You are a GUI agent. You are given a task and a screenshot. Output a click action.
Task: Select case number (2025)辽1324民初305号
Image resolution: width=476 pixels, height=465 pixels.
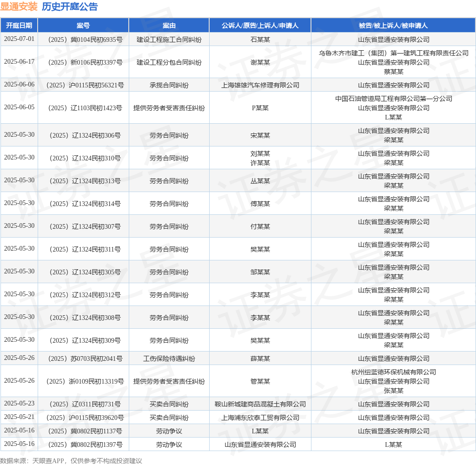click(x=85, y=272)
